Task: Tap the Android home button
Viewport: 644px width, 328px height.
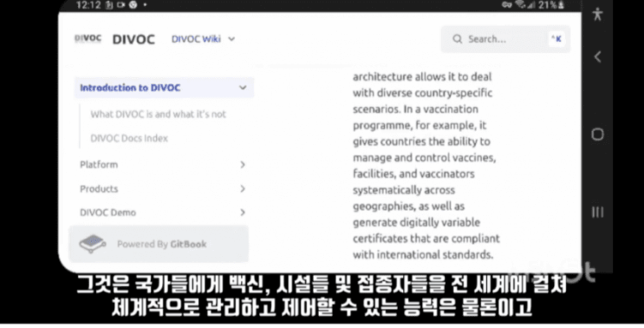Action: click(597, 134)
